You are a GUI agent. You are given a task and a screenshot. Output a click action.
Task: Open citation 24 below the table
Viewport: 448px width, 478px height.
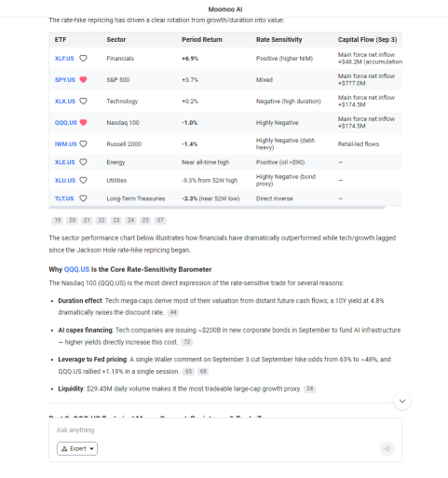(130, 220)
